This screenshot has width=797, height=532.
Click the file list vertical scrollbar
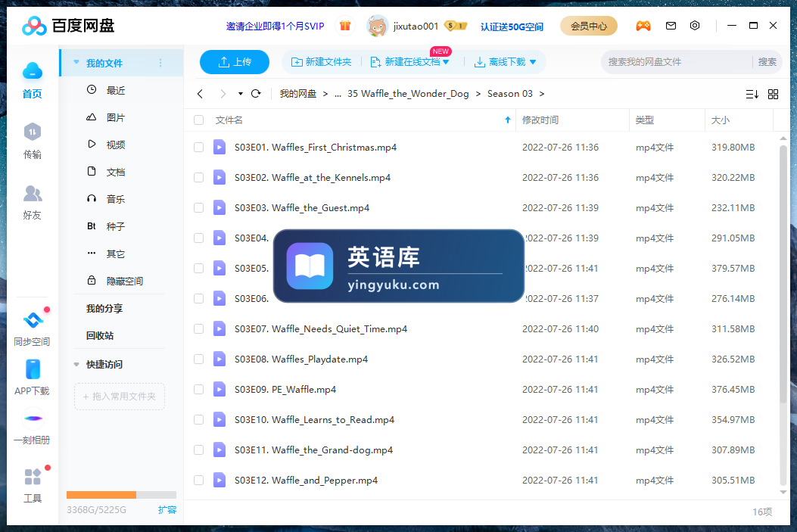[783, 275]
